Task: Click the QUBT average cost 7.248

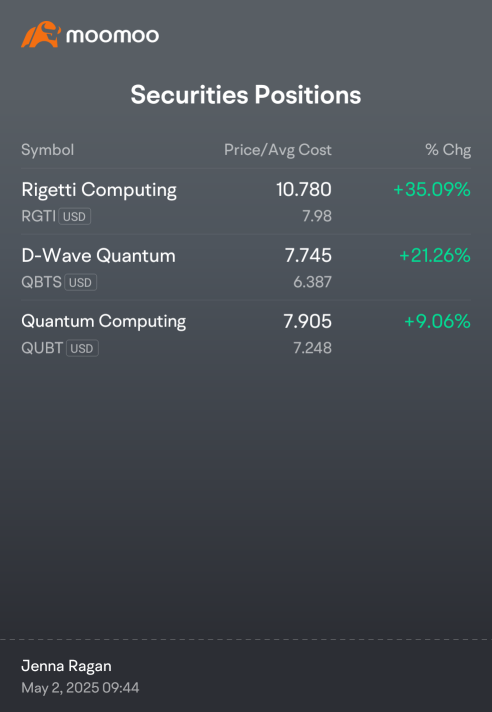Action: pyautogui.click(x=312, y=348)
